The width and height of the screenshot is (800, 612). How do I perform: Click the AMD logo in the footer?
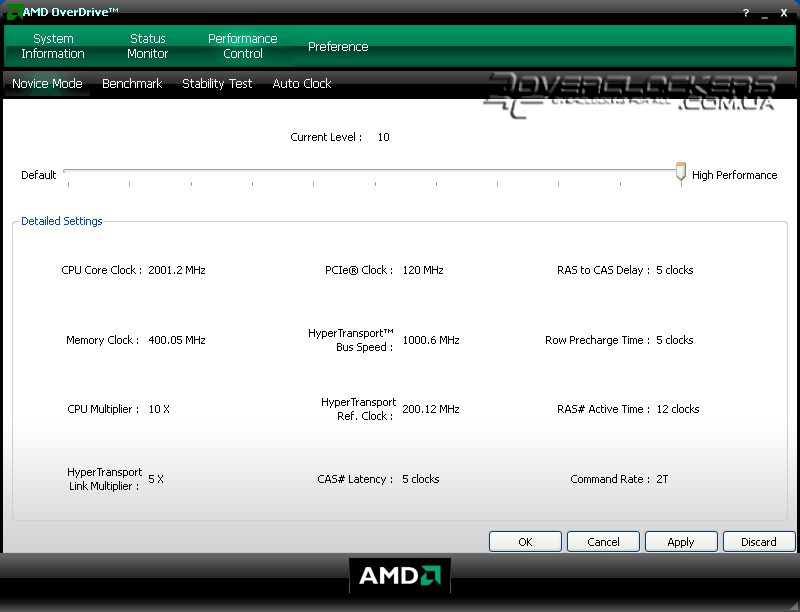[x=400, y=576]
